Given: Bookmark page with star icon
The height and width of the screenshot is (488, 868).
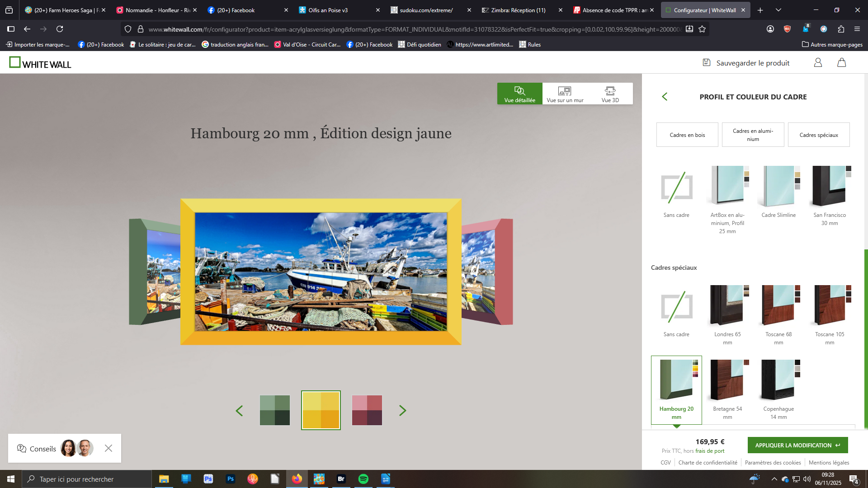Looking at the screenshot, I should click(702, 29).
